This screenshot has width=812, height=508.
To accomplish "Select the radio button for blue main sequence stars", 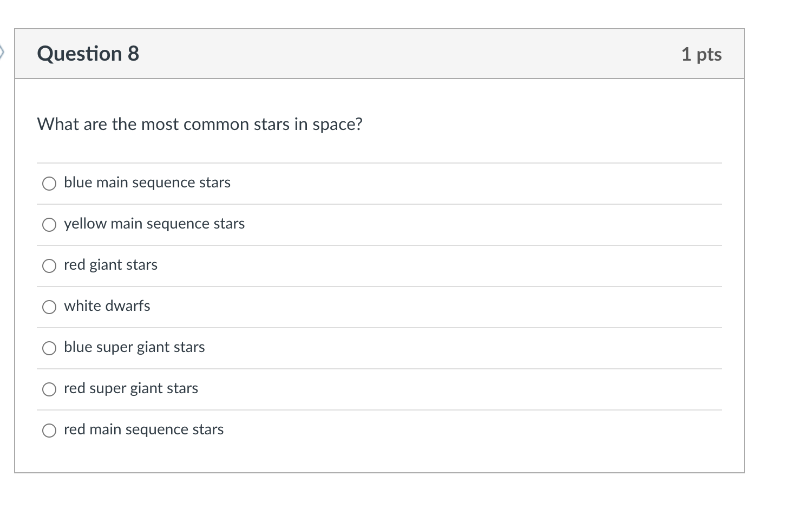I will pyautogui.click(x=49, y=184).
